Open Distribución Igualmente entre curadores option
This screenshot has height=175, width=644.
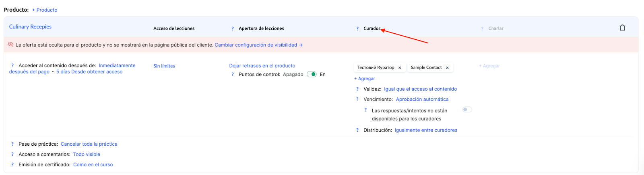click(426, 130)
